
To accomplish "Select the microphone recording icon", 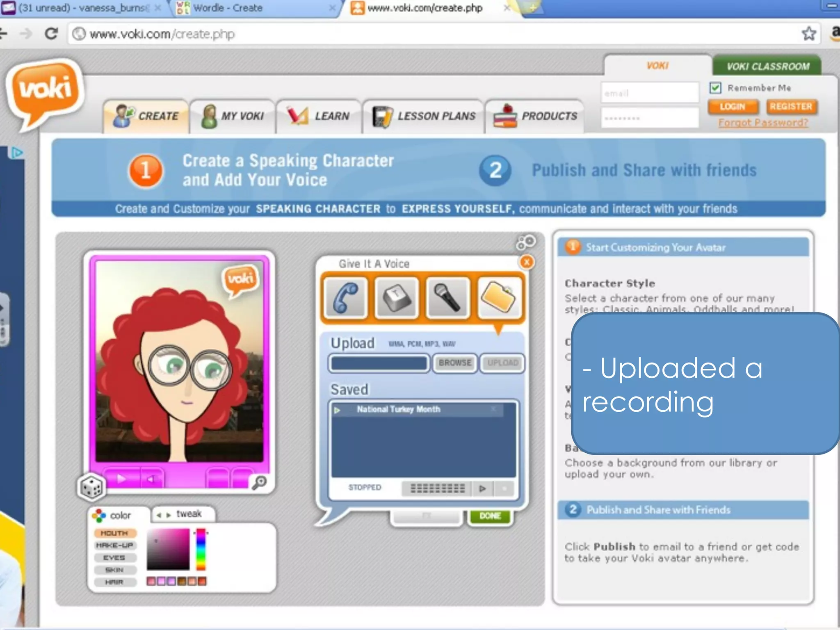I will [x=447, y=298].
